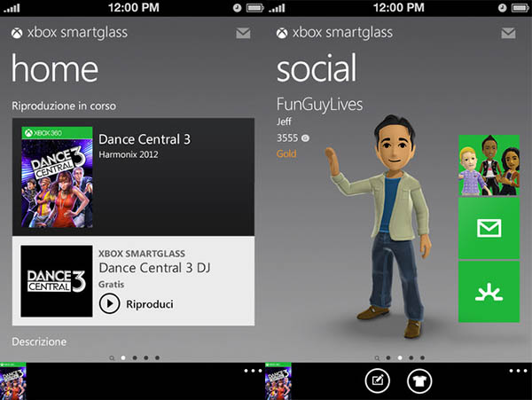Tap the edit profile circle icon
This screenshot has width=532, height=400.
(378, 381)
